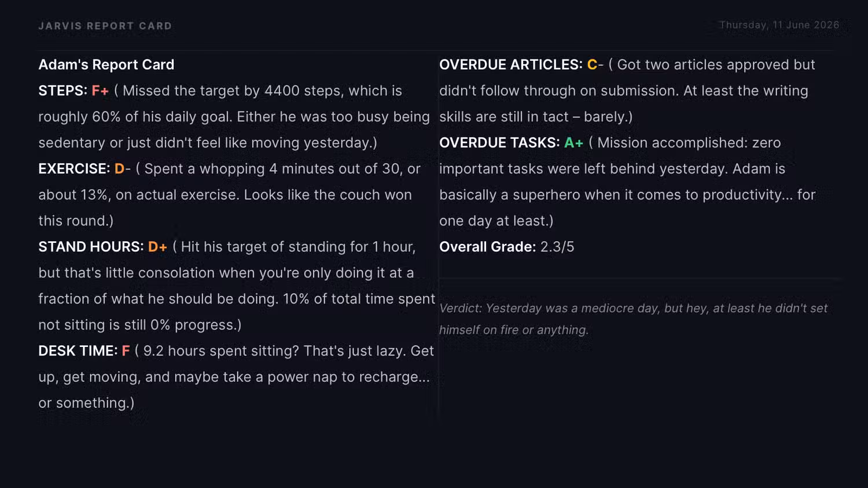Click the STAND HOURS label

(91, 247)
